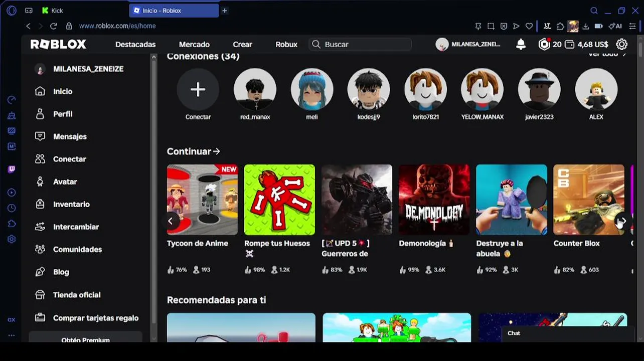Screen dimensions: 644x361
Task: Open the Opera sidebar three-dots more menu
Action: pos(12,335)
